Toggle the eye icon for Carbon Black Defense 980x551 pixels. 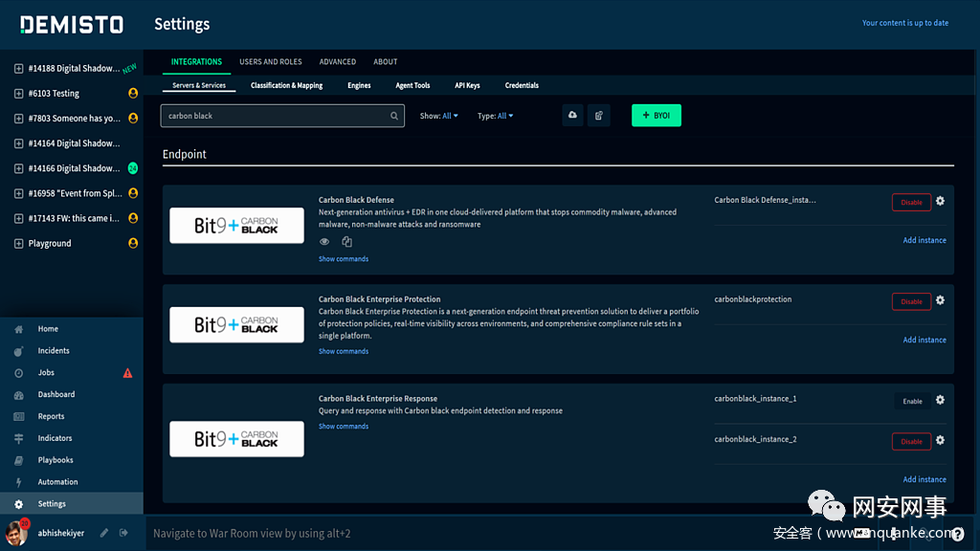[324, 242]
